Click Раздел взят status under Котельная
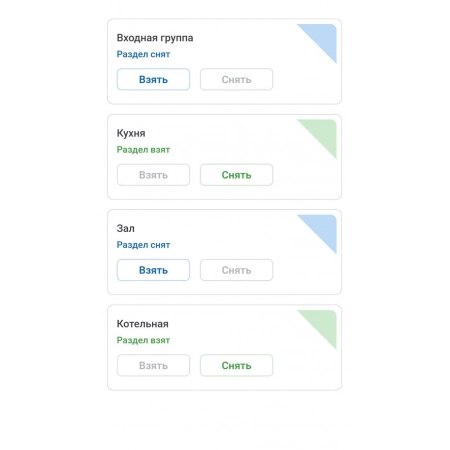 click(x=143, y=340)
